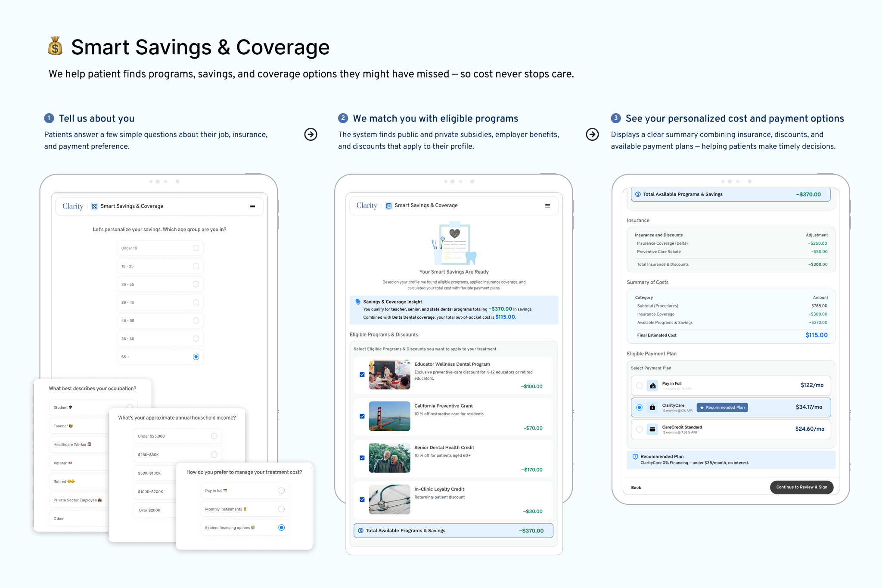Image resolution: width=882 pixels, height=588 pixels.
Task: Click the Savings & Coverage Insight tag icon
Action: click(x=358, y=302)
